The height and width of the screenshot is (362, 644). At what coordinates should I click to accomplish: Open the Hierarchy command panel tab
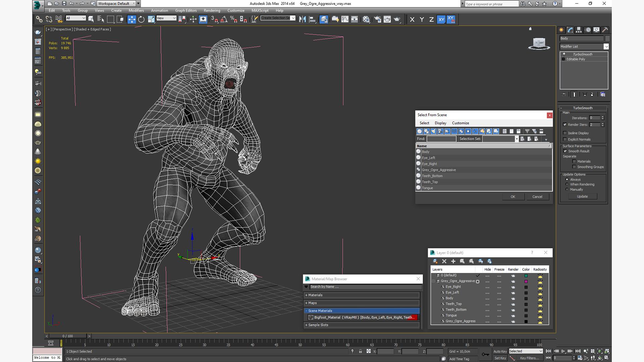579,30
